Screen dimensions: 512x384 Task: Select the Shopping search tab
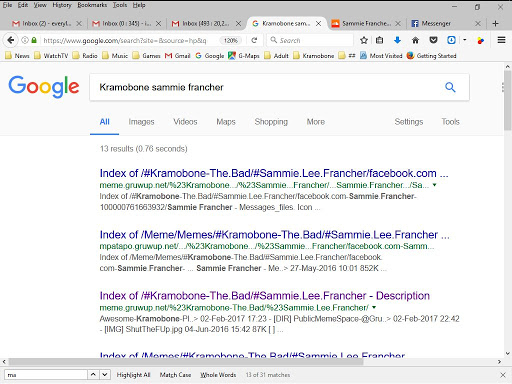(271, 122)
